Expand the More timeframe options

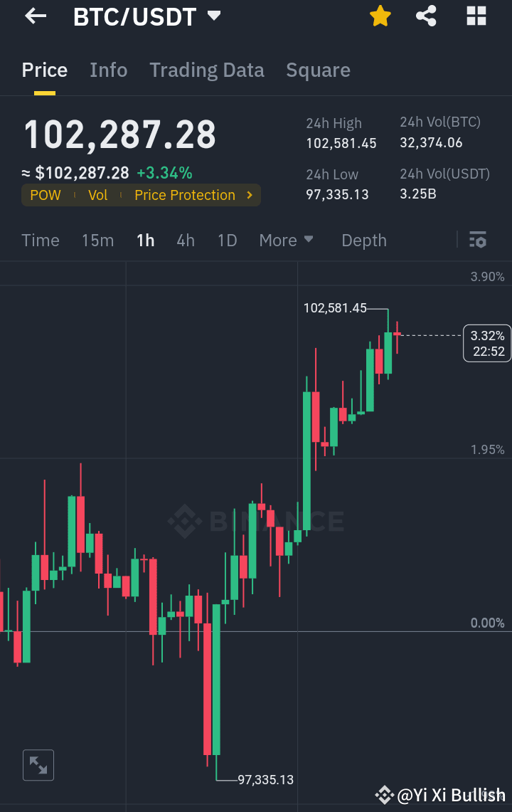coord(286,240)
